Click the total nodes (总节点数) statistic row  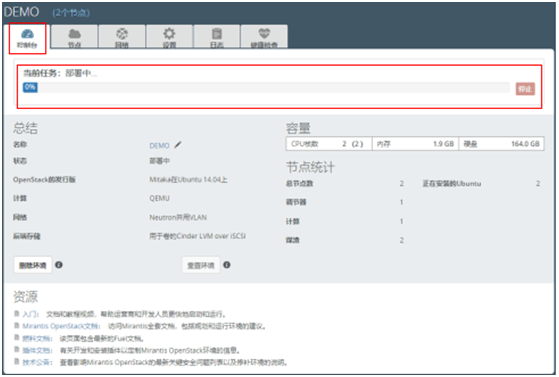345,184
